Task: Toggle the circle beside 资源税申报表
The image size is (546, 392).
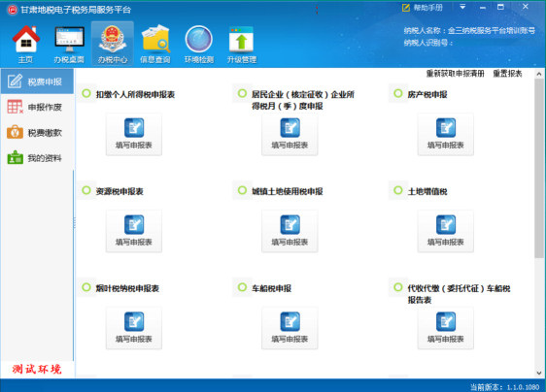Action: pos(86,190)
